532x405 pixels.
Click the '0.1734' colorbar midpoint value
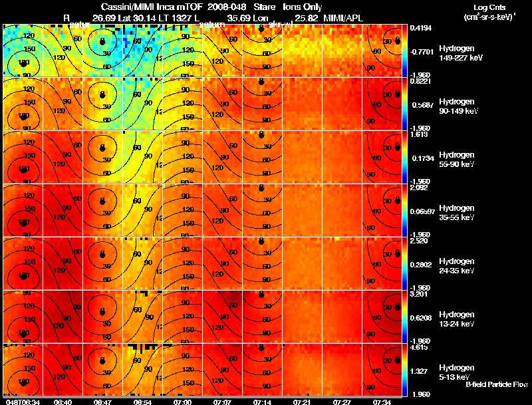click(x=422, y=158)
